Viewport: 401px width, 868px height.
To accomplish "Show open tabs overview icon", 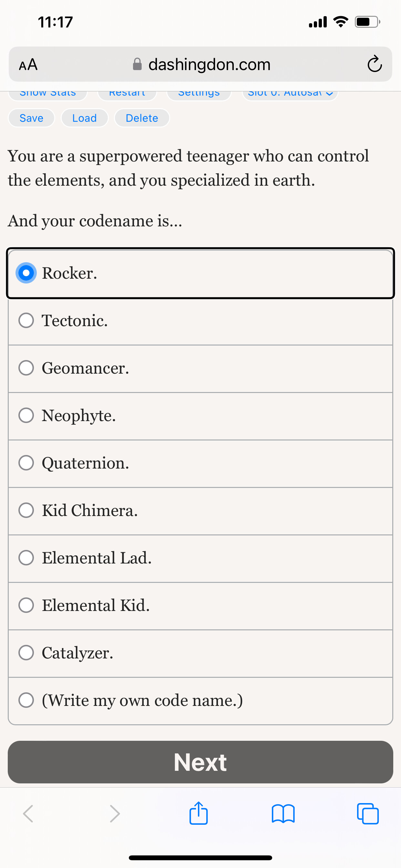I will click(x=368, y=814).
